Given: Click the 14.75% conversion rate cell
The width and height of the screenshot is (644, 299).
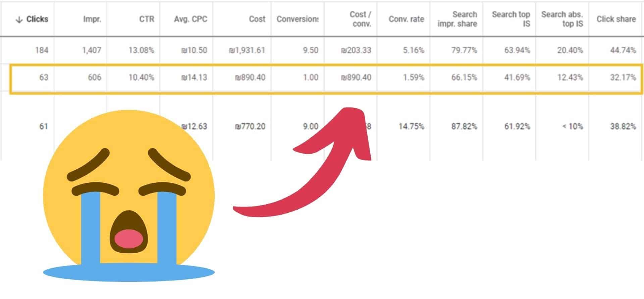Looking at the screenshot, I should (411, 127).
